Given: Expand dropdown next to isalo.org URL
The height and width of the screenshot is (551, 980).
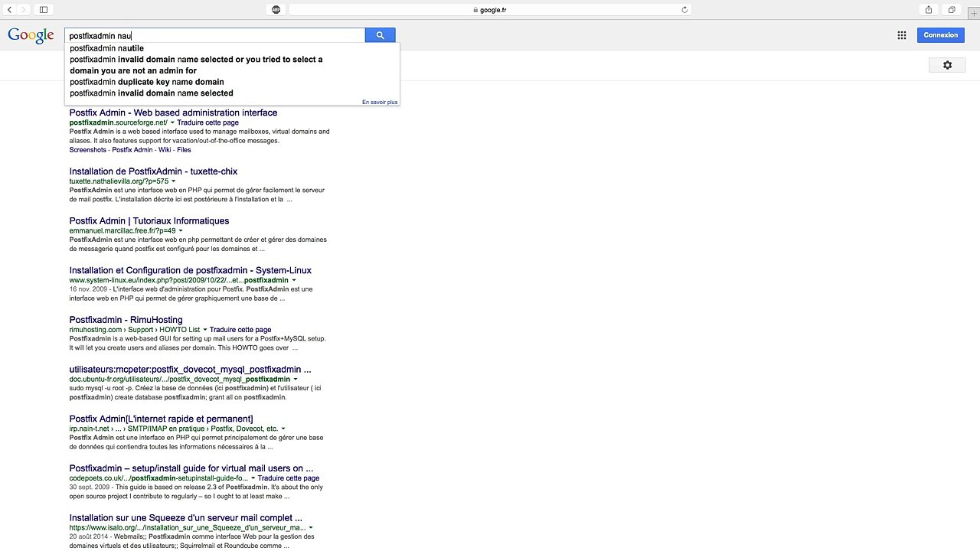Looking at the screenshot, I should [x=311, y=527].
